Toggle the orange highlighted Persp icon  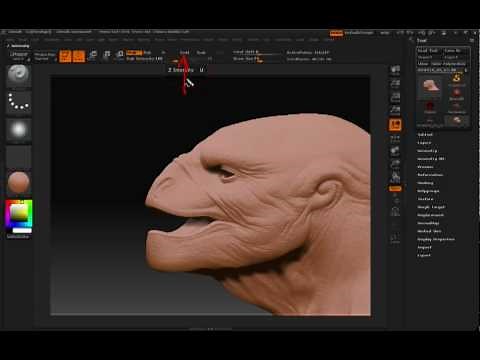click(x=395, y=125)
